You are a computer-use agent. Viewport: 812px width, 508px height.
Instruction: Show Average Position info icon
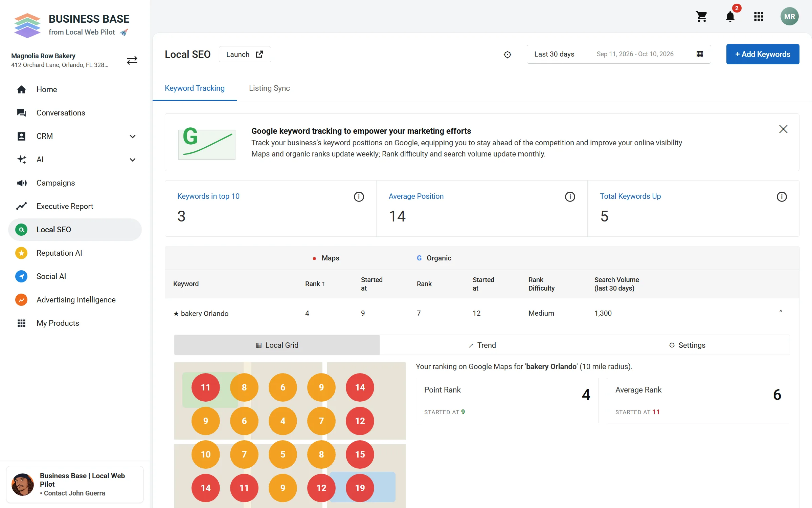[570, 196]
